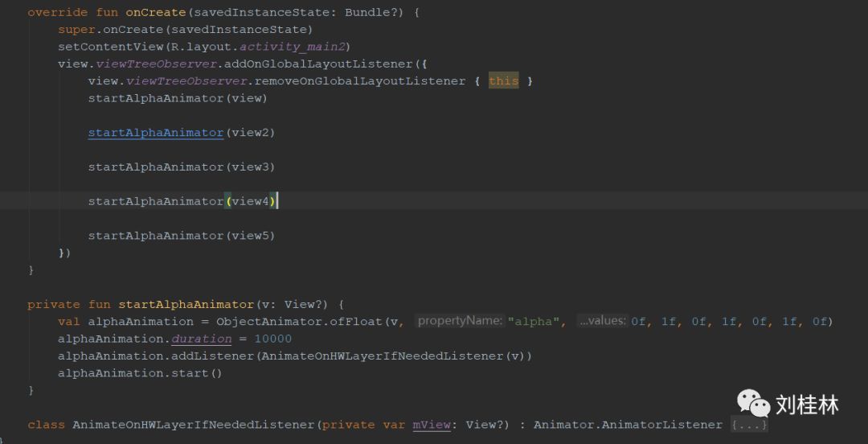Click the closing '})' of listener lambda

tap(65, 253)
